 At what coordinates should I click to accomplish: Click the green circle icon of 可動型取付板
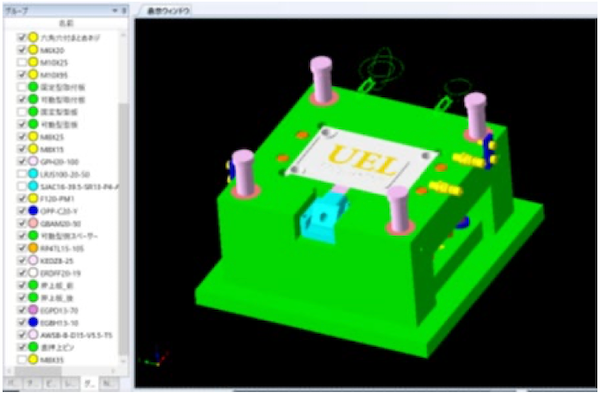(x=33, y=100)
